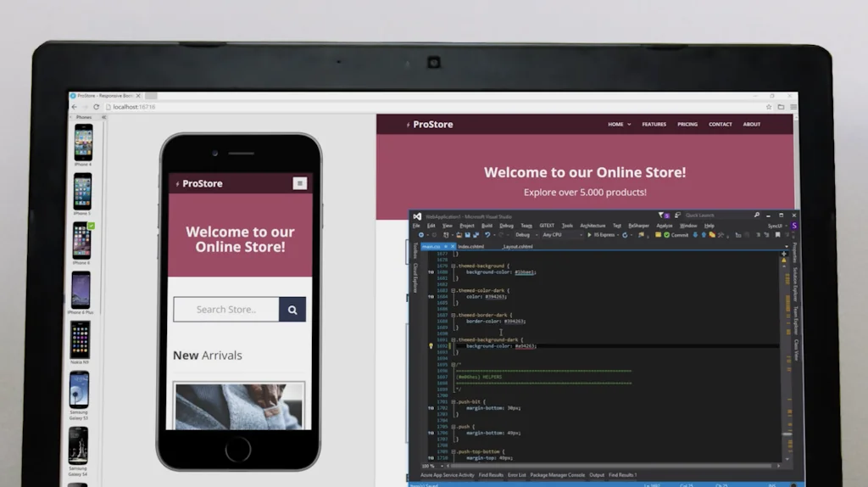Reload the localhost page in browser
Screen dimensions: 868x487
pyautogui.click(x=96, y=107)
